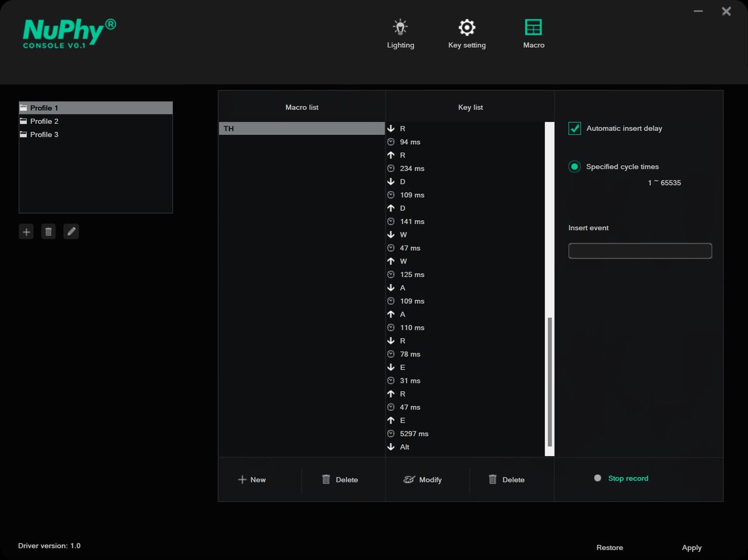Select Specified cycle times radio button
This screenshot has height=560, width=748.
574,167
